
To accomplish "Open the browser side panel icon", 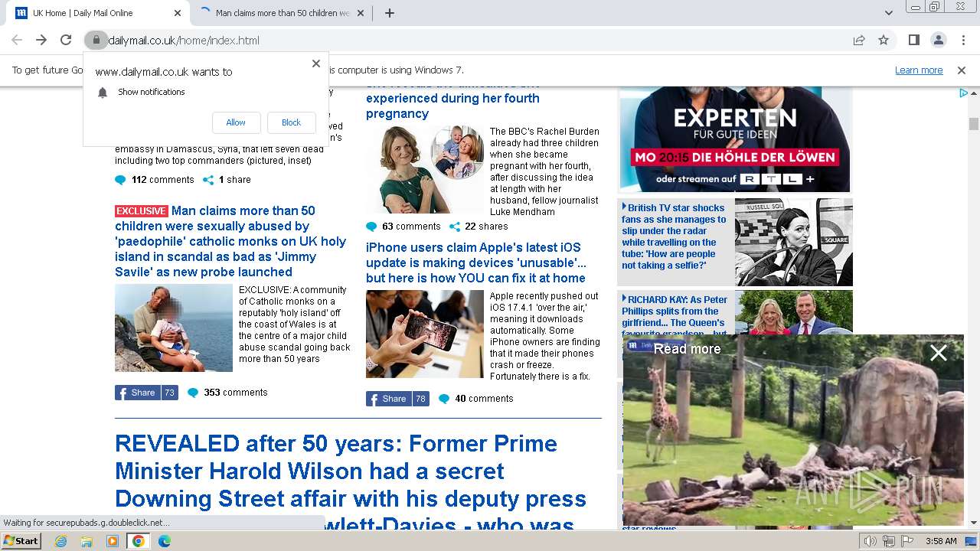I will [913, 40].
